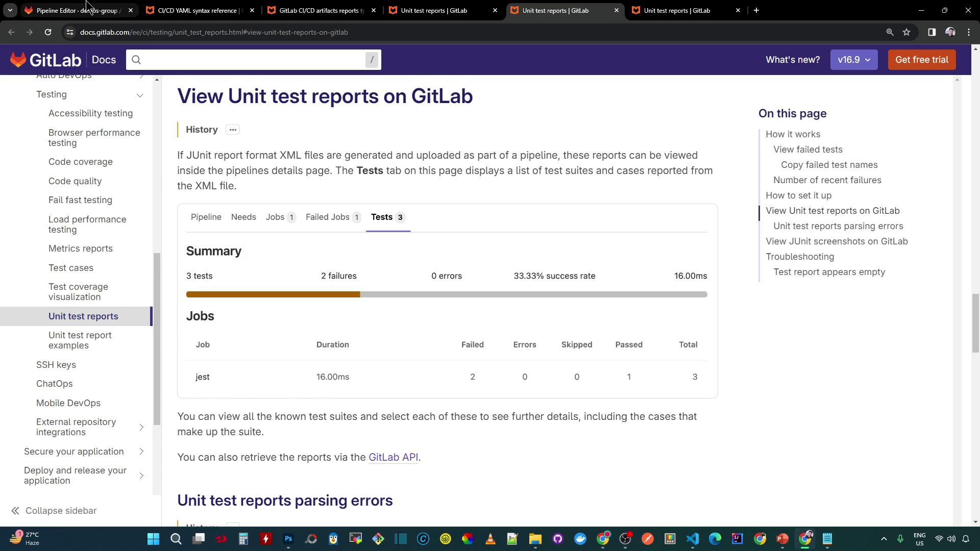
Task: Open Visual Studio Code from taskbar
Action: point(692,539)
